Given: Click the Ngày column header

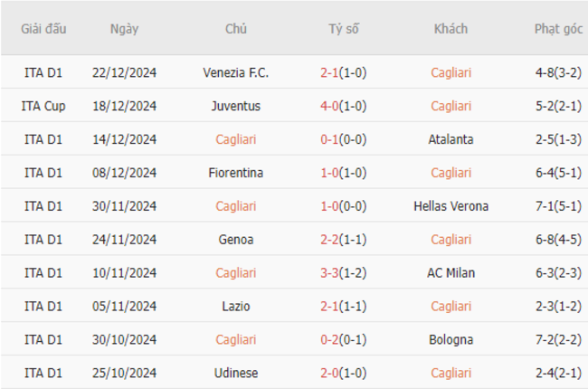Looking at the screenshot, I should [125, 29].
